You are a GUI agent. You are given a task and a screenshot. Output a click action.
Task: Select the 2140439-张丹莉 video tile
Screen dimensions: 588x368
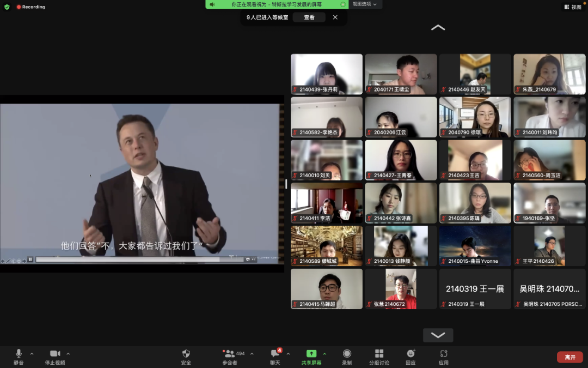pyautogui.click(x=327, y=74)
